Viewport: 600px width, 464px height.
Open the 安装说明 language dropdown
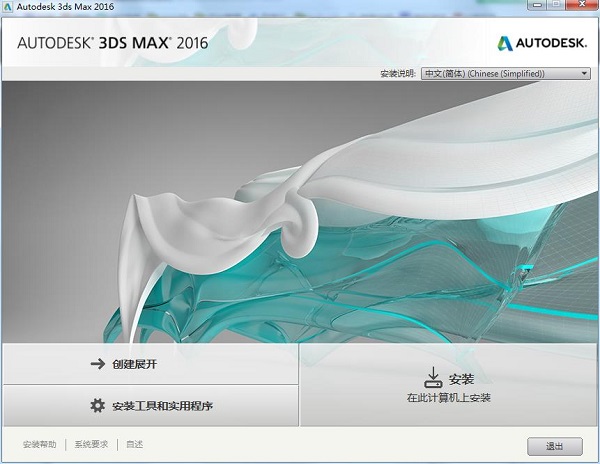pyautogui.click(x=505, y=74)
